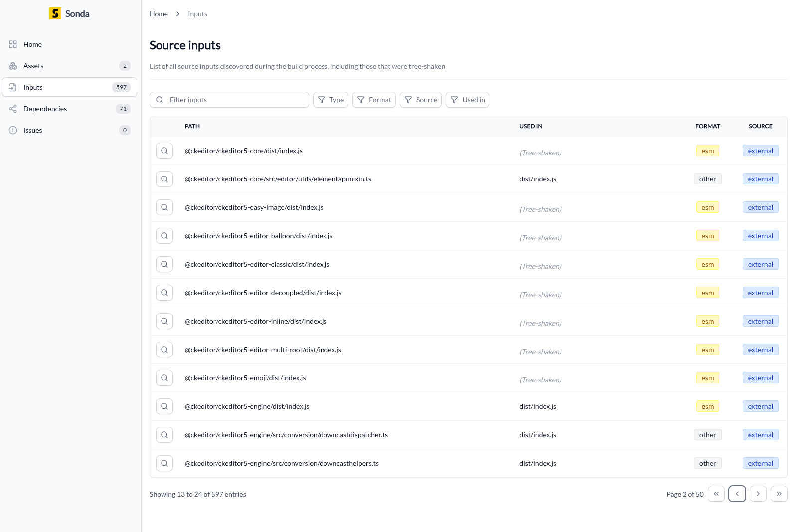Open the Issues section
Screen dimensions: 810x532
pos(69,130)
